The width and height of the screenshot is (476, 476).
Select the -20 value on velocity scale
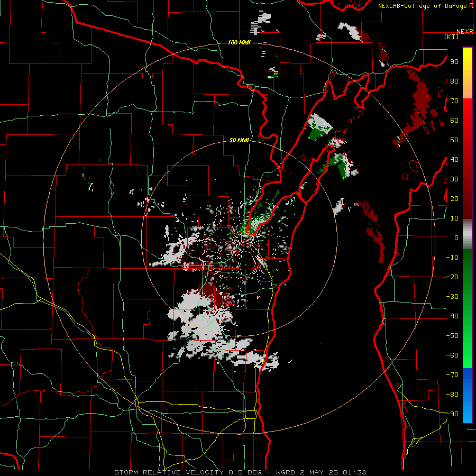click(x=452, y=277)
